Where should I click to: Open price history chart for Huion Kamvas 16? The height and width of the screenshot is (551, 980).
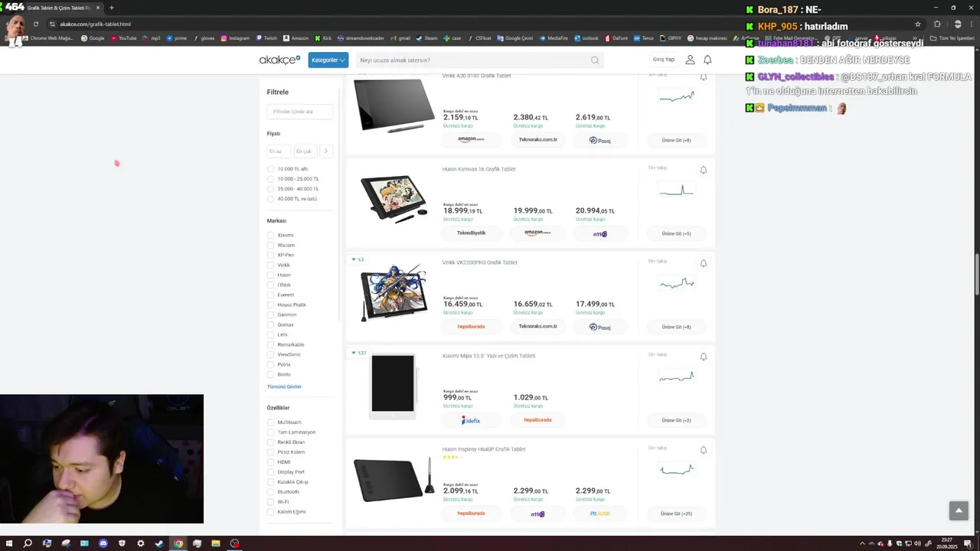tap(677, 190)
